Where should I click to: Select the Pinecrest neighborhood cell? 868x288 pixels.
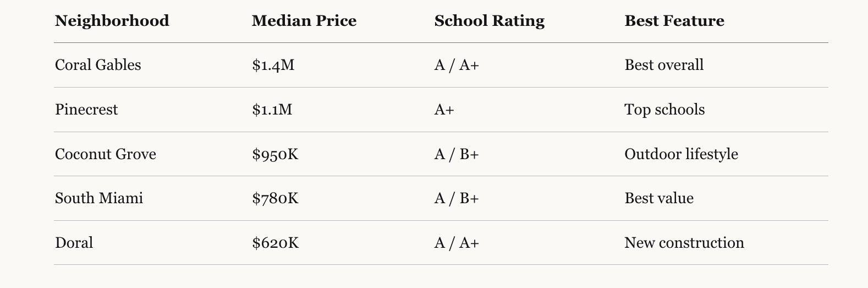(x=86, y=110)
